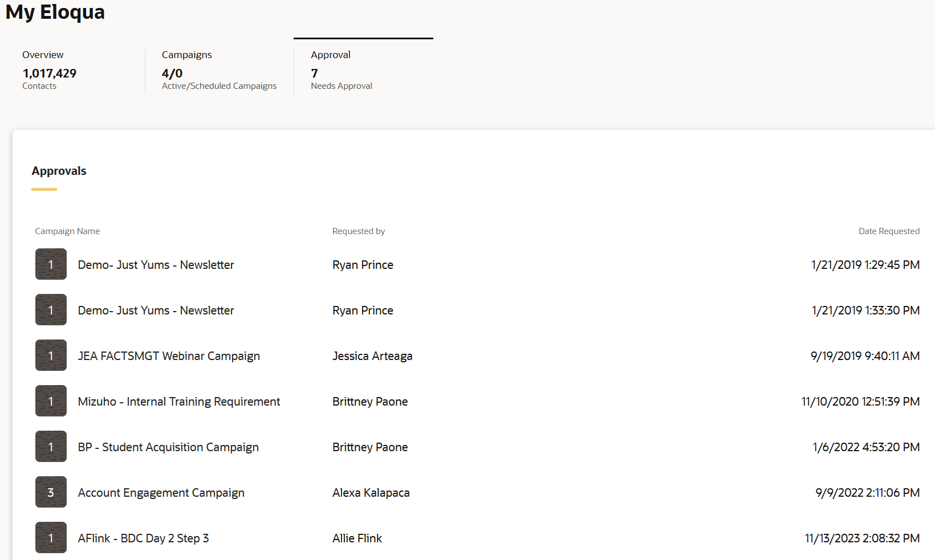The height and width of the screenshot is (560, 935).
Task: Click the Approvals section heading
Action: (59, 171)
